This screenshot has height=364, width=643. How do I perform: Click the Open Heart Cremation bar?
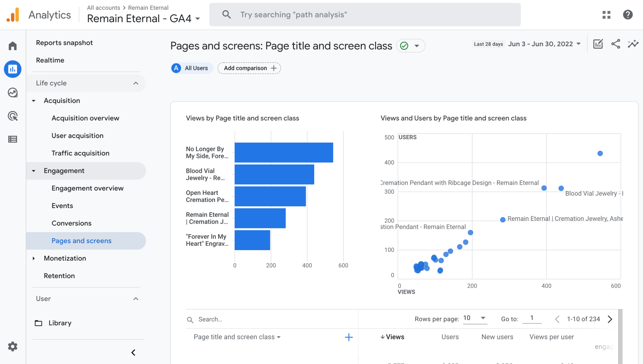pos(270,196)
